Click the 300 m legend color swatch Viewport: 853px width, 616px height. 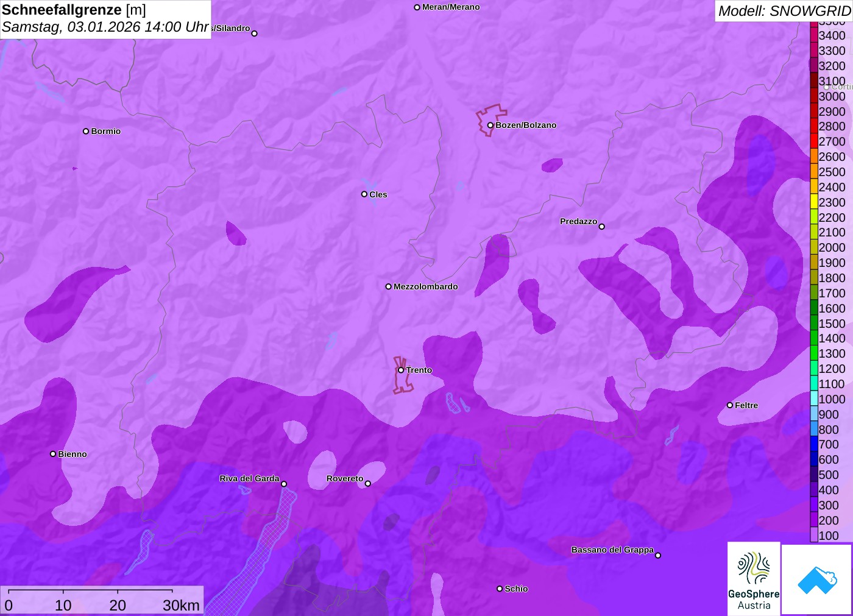pos(814,504)
